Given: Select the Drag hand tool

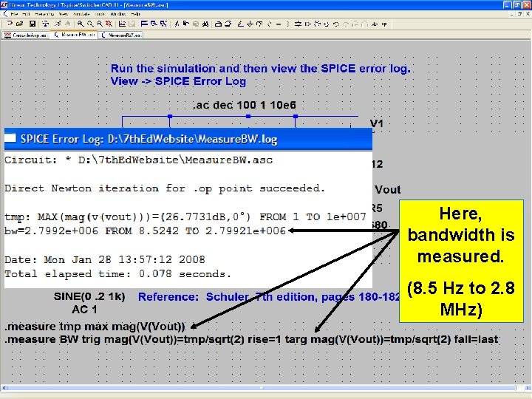Looking at the screenshot, I should pos(327,24).
